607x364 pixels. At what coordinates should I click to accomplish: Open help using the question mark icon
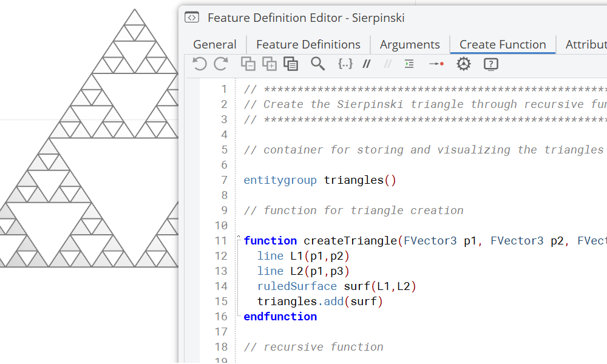point(490,64)
